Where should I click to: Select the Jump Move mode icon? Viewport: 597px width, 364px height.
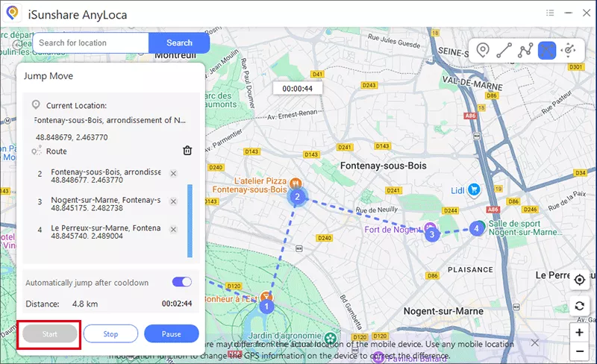click(547, 50)
